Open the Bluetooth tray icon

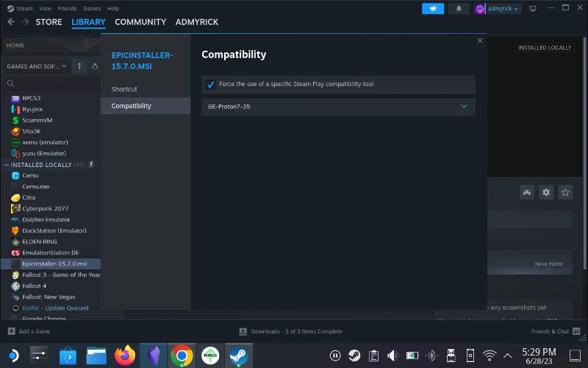point(431,355)
